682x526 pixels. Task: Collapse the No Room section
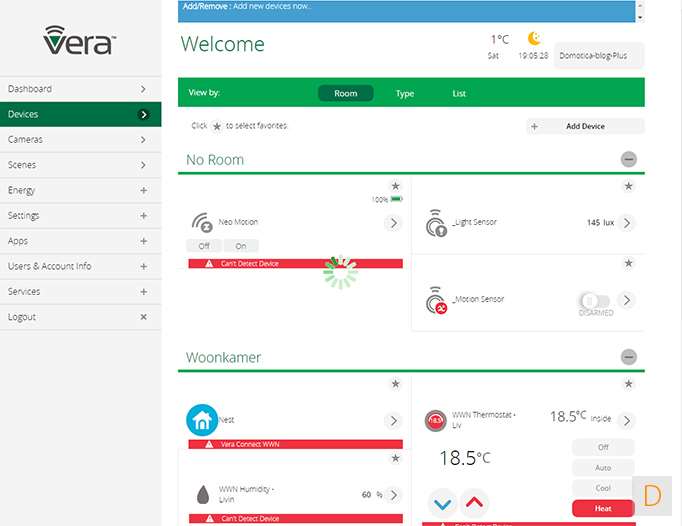click(x=628, y=159)
